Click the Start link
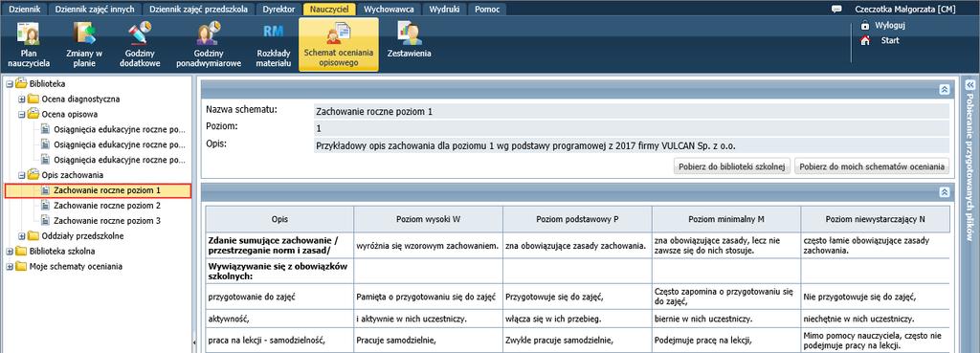This screenshot has width=980, height=353. pyautogui.click(x=890, y=40)
